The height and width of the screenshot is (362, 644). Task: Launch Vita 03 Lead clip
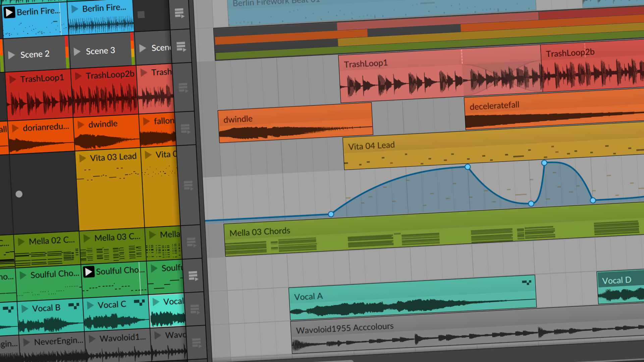point(82,158)
